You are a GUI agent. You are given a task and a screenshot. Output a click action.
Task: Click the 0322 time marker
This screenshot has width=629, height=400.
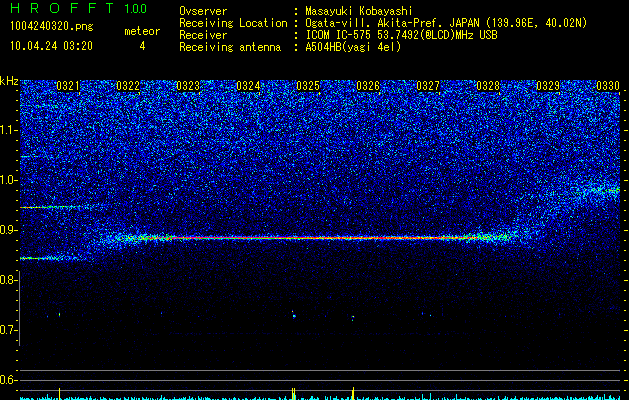click(x=128, y=86)
